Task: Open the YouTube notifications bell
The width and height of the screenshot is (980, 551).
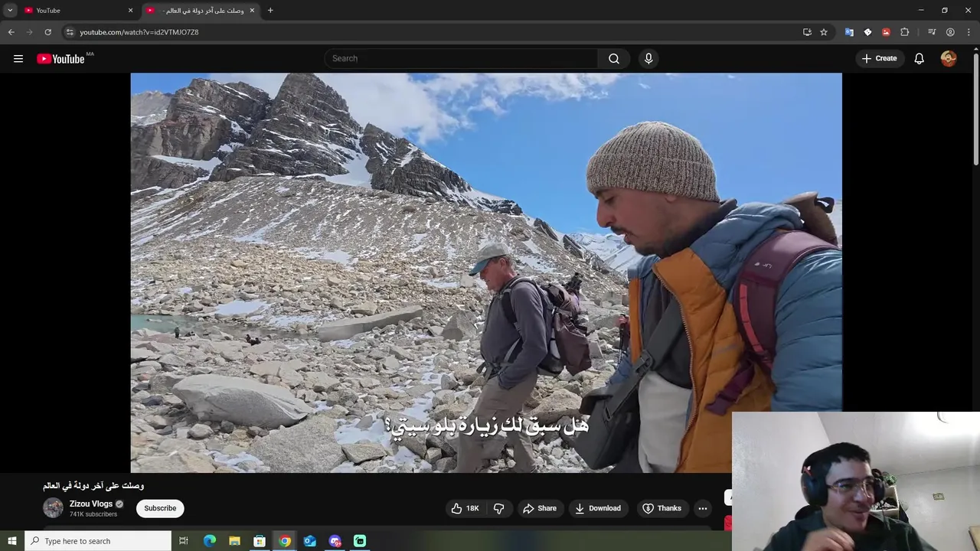Action: click(x=920, y=58)
